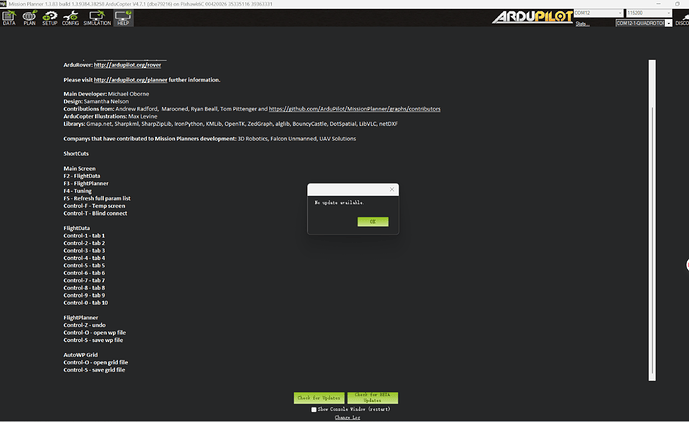This screenshot has width=689, height=422.
Task: Click the 'No update available.' message text
Action: point(339,203)
